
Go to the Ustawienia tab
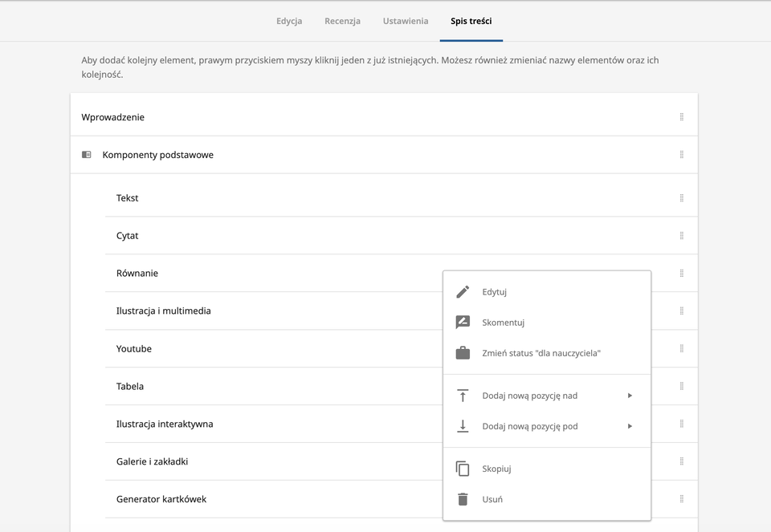[406, 21]
